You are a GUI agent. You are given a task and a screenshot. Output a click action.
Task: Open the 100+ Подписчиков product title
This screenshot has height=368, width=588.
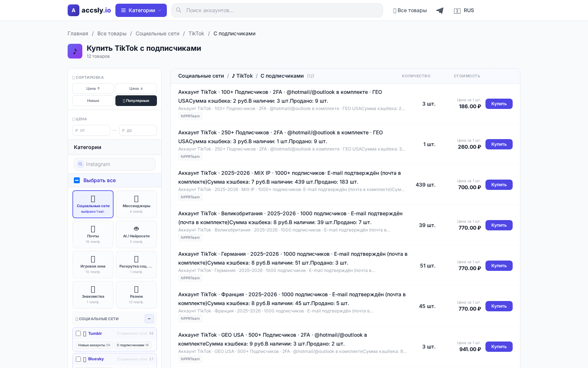(x=280, y=96)
